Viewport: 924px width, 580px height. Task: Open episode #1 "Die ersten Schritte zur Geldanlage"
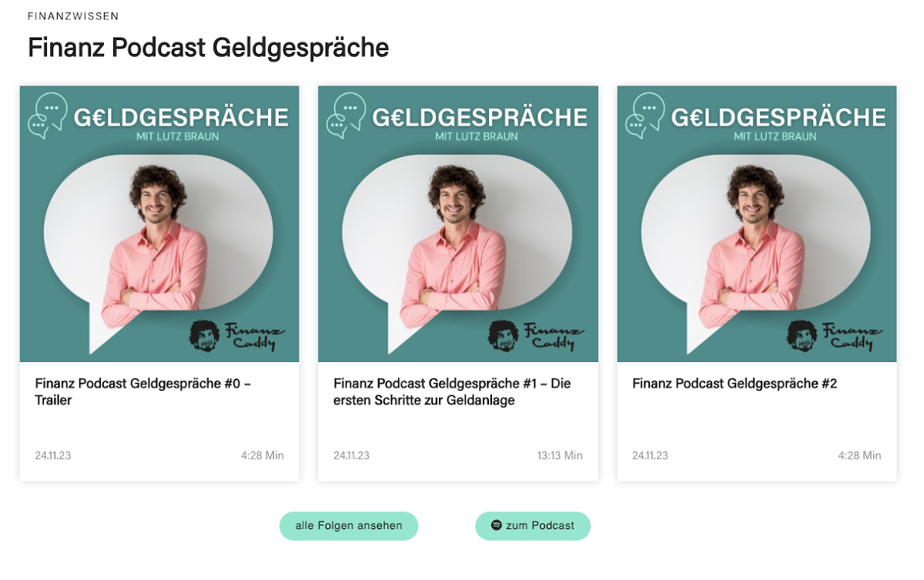452,391
